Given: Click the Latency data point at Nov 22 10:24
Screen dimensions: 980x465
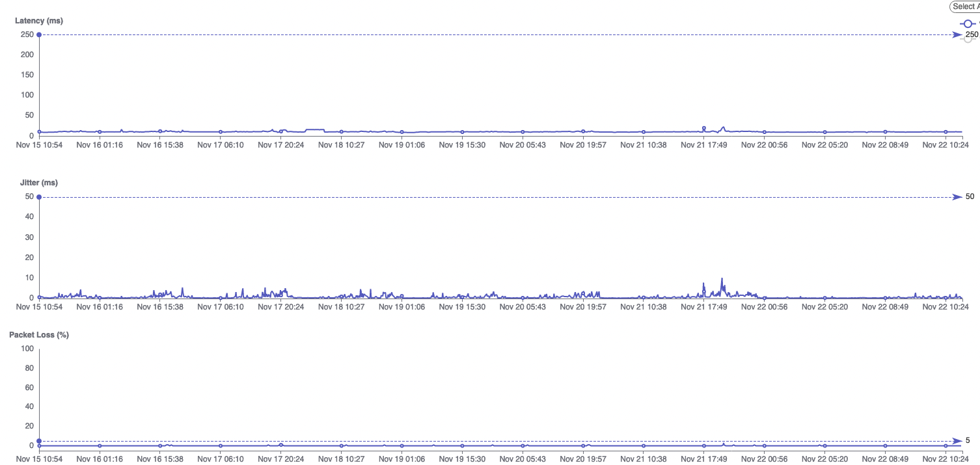Looking at the screenshot, I should (x=946, y=132).
